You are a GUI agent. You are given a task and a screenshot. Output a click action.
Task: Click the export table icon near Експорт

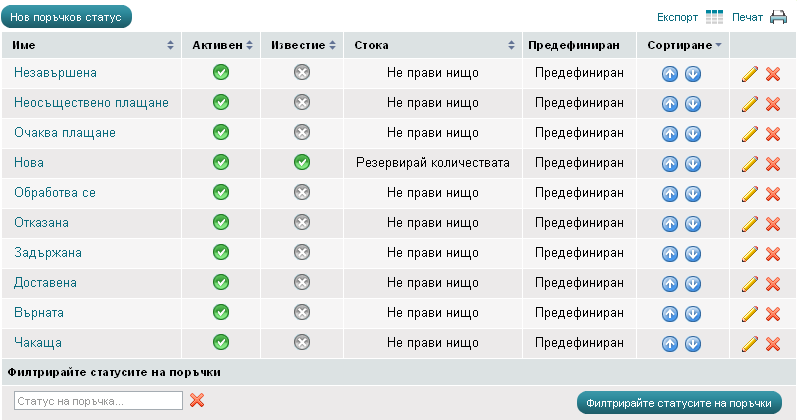click(x=714, y=17)
